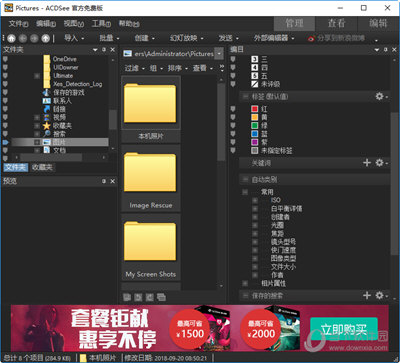400x363 pixels.
Task: Click the path bar picture icon
Action: (127, 54)
